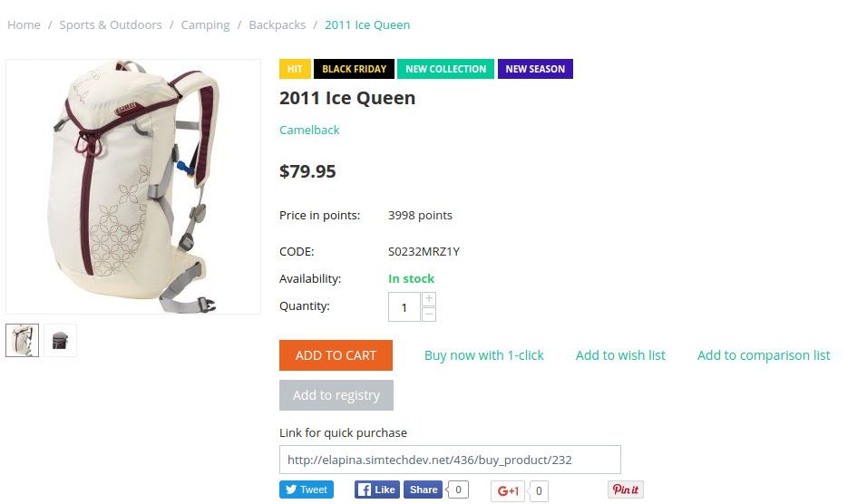This screenshot has width=867, height=504.
Task: Add the item to wish list
Action: [x=620, y=355]
